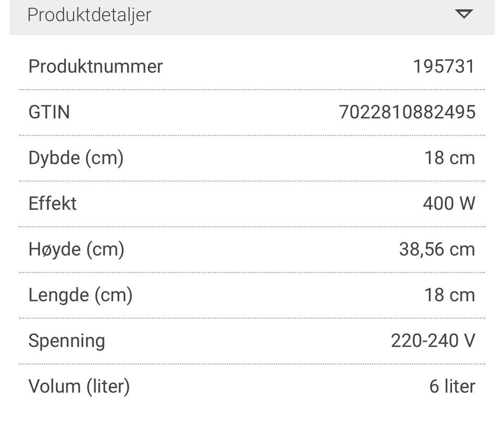Click the Høyde (cm) label
The width and height of the screenshot is (504, 436).
(x=76, y=249)
